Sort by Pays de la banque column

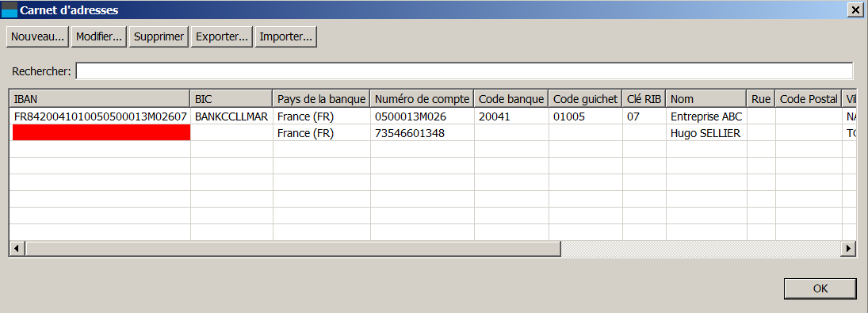(x=322, y=99)
